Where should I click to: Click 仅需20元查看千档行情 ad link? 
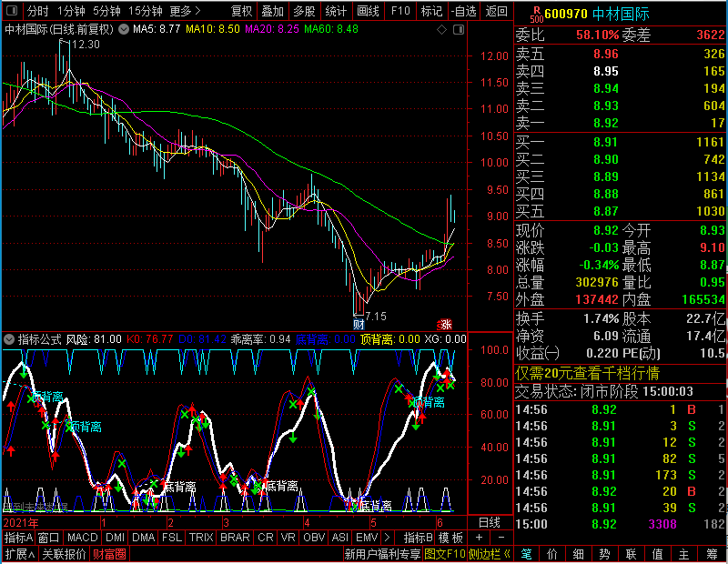(587, 373)
